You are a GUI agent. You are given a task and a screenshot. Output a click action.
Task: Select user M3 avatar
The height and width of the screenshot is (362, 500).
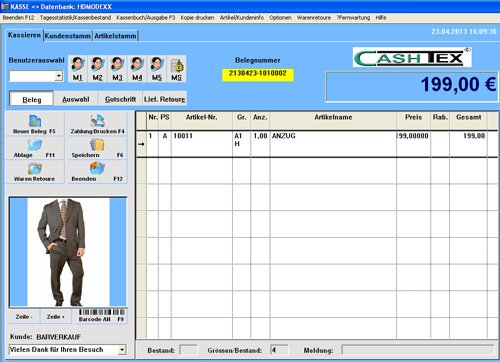click(x=117, y=69)
